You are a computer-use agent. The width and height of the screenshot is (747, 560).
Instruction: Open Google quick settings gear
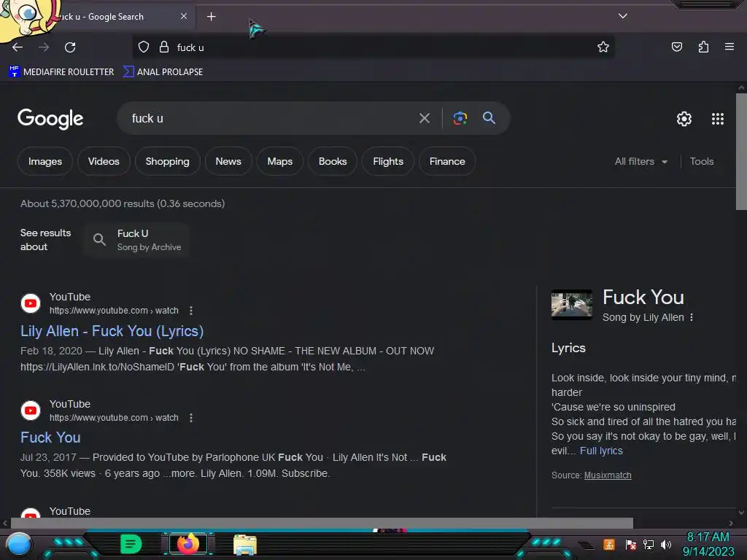coord(684,119)
